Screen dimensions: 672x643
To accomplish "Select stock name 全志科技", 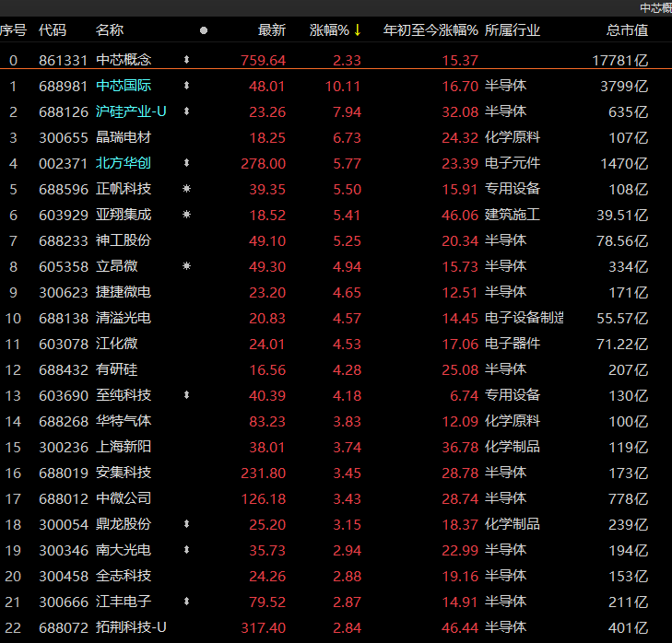I will 124,576.
